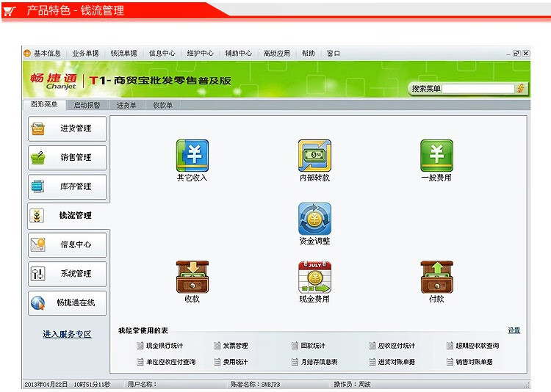Click the 畅捷通在线 sidebar button

(x=67, y=302)
